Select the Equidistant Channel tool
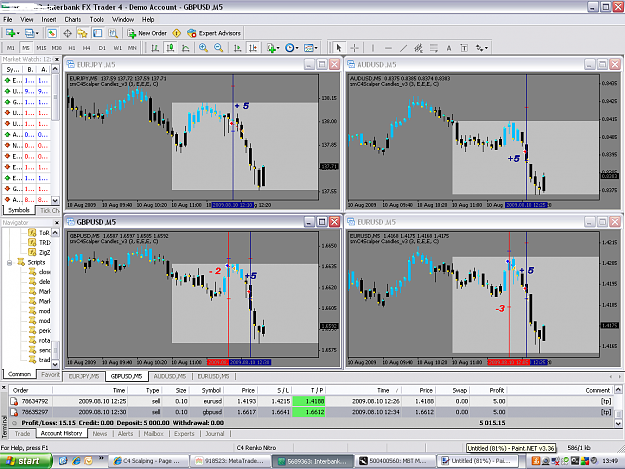625x469 pixels. pyautogui.click(x=419, y=48)
